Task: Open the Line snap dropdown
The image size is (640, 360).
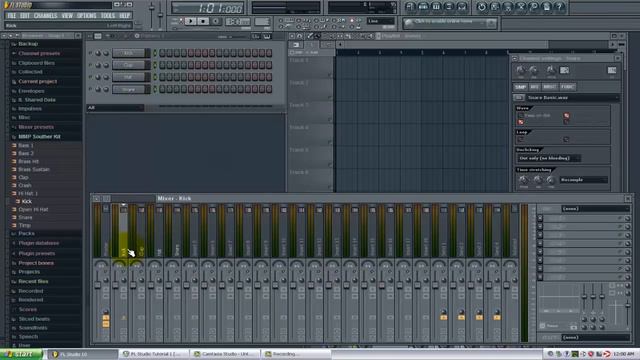Action: coord(380,21)
